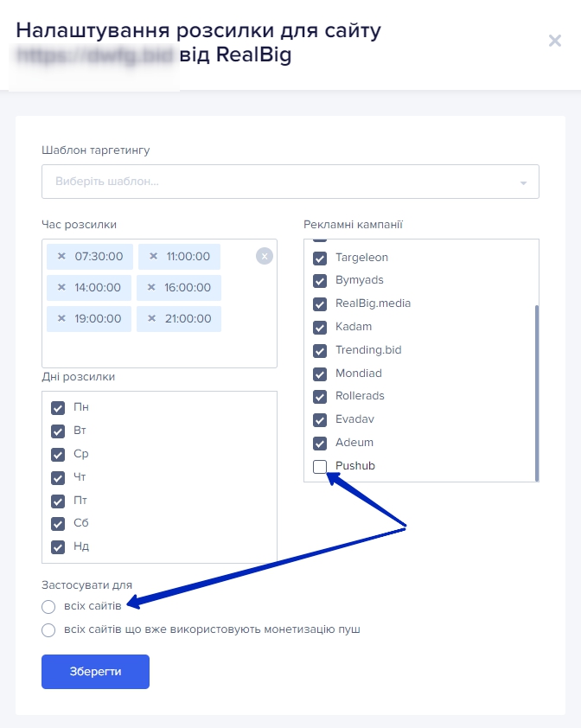The height and width of the screenshot is (728, 581).
Task: Uncheck the Trending.bid campaign
Action: click(320, 350)
